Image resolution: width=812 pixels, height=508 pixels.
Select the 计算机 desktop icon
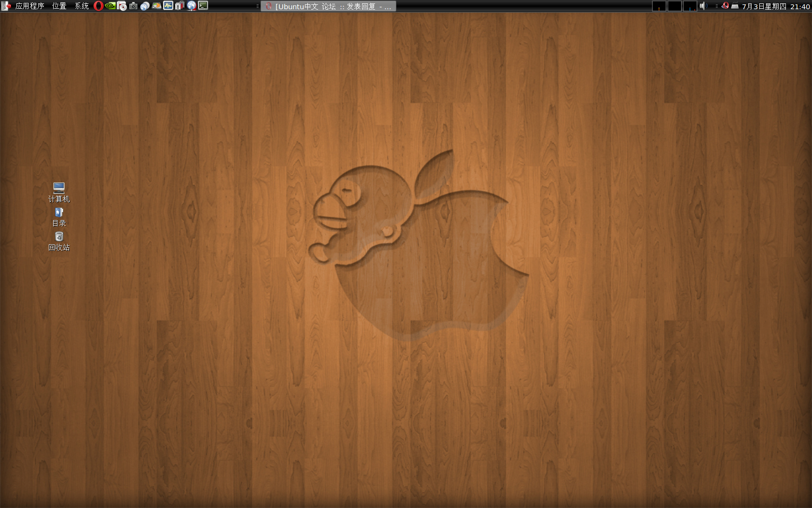(59, 192)
